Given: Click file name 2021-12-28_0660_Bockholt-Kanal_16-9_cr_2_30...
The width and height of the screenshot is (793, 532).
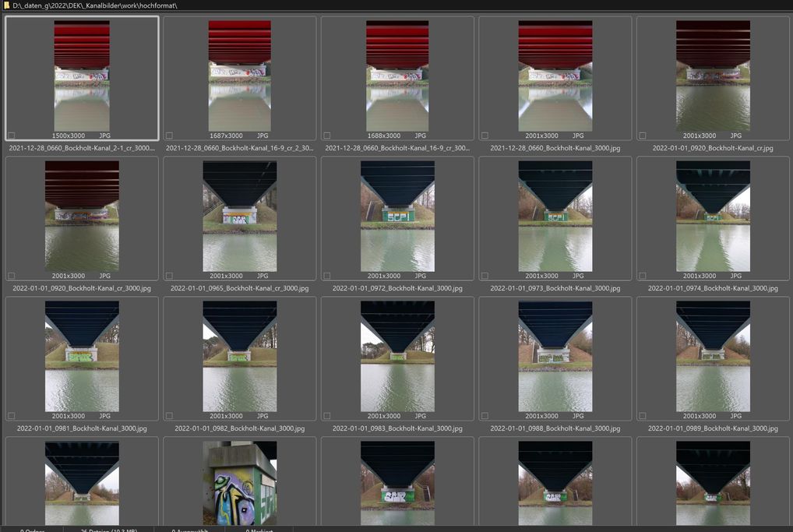Looking at the screenshot, I should pyautogui.click(x=240, y=148).
